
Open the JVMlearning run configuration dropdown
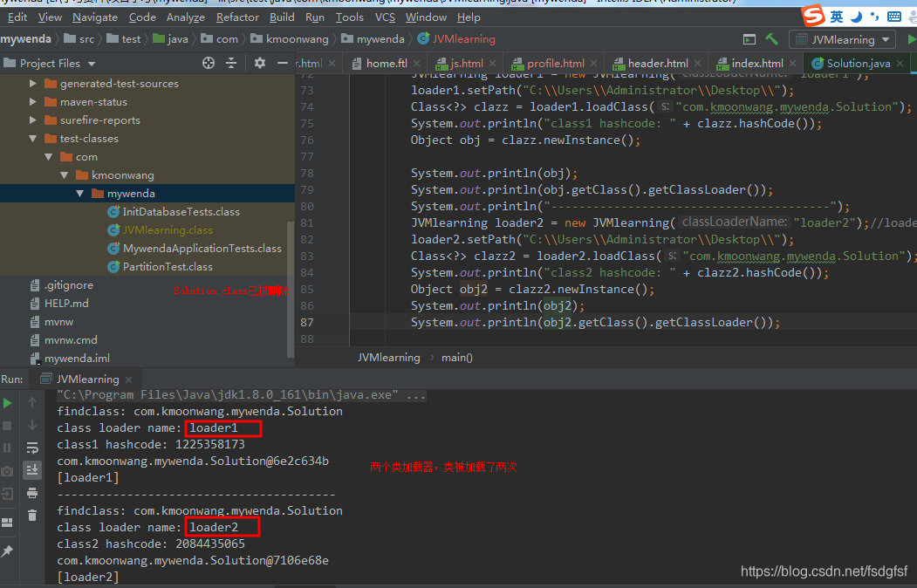842,40
